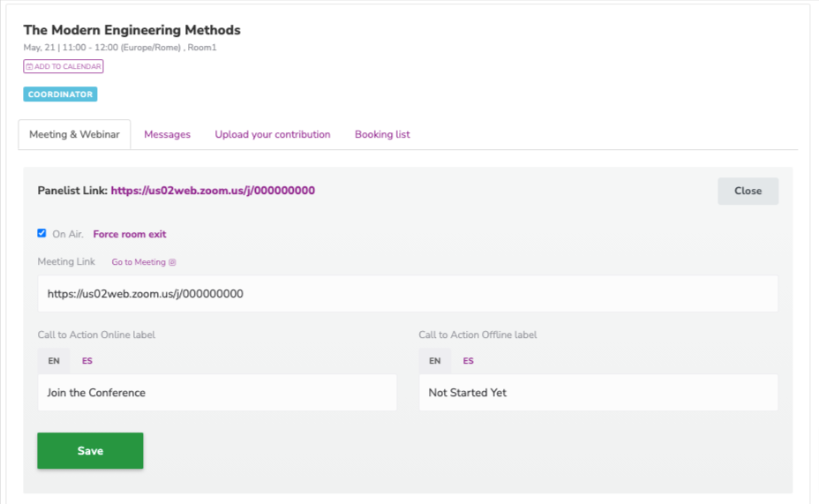Click the Add to Calendar button
This screenshot has height=504, width=819.
pos(64,66)
